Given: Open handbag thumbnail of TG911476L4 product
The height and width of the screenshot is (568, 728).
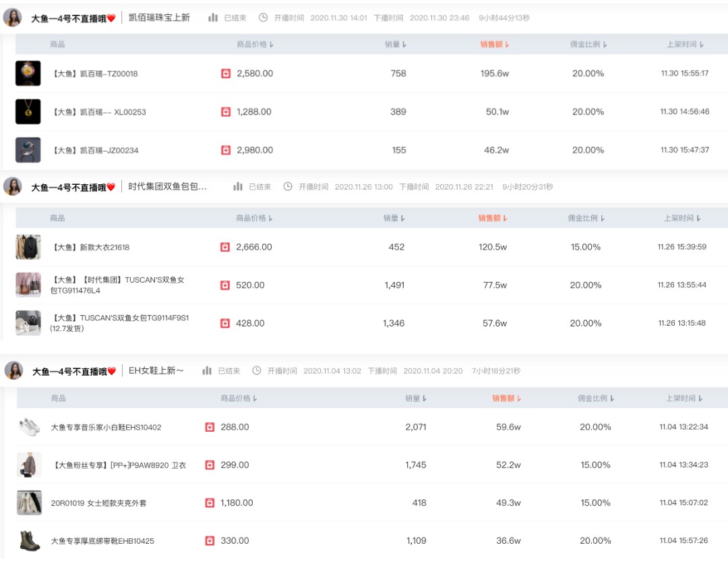Looking at the screenshot, I should (28, 285).
